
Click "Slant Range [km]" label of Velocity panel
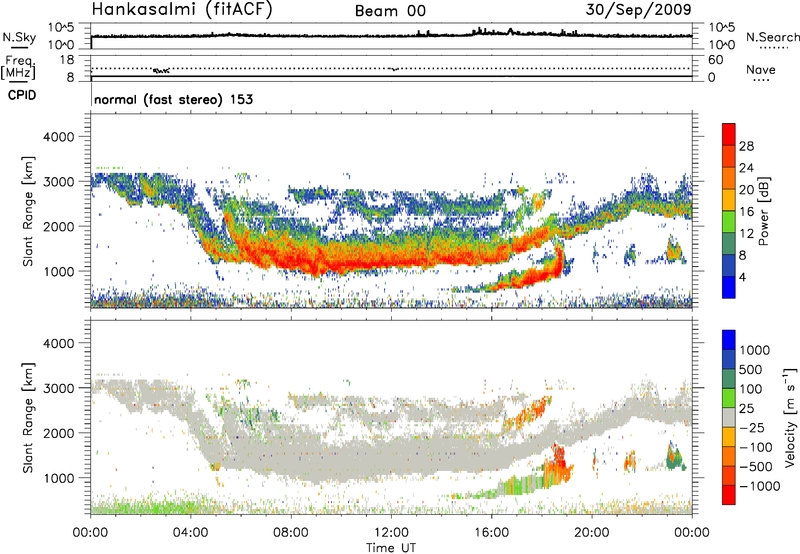click(28, 418)
